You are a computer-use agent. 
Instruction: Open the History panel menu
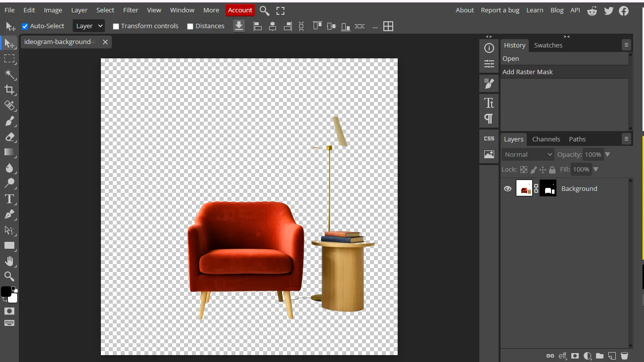pyautogui.click(x=626, y=45)
